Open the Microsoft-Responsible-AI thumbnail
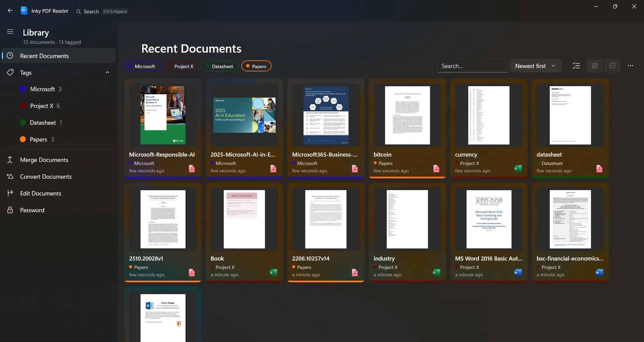The image size is (644, 342). click(x=163, y=115)
